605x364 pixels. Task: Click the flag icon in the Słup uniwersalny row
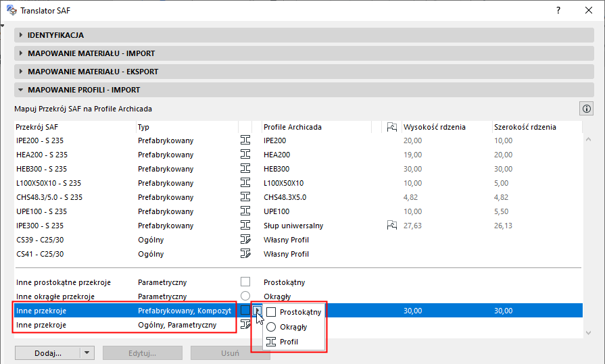click(391, 225)
